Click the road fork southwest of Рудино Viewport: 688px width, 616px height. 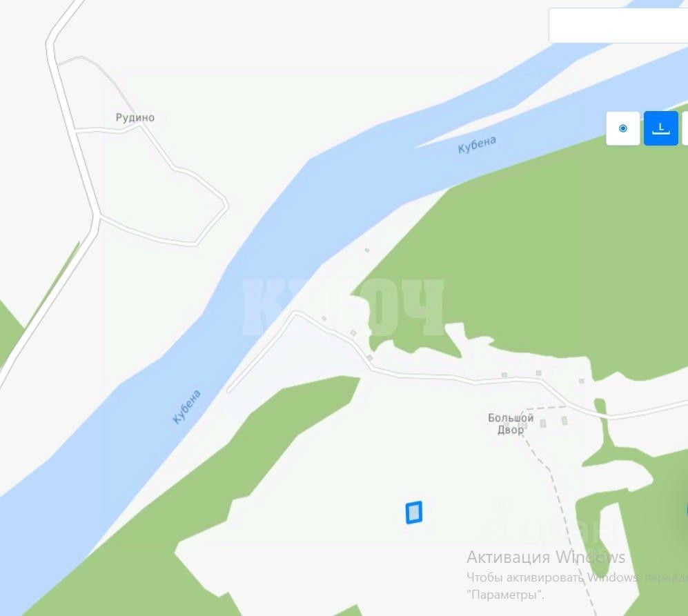coord(96,215)
